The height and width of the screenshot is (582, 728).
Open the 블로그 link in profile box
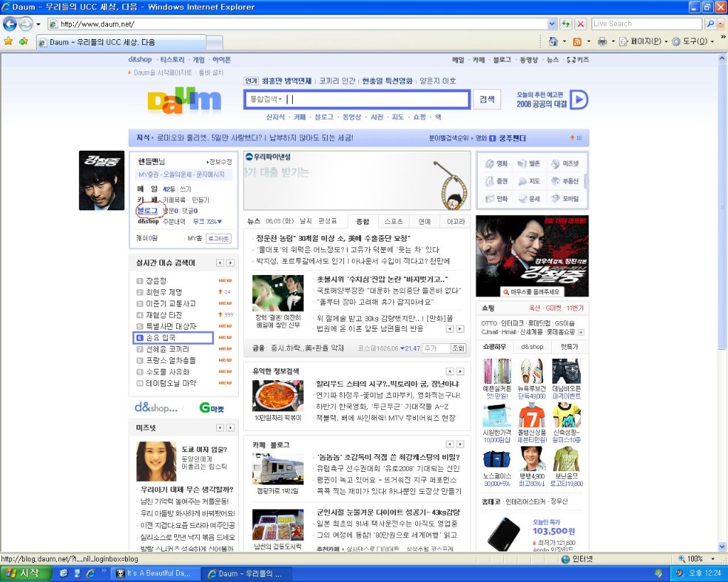[147, 211]
